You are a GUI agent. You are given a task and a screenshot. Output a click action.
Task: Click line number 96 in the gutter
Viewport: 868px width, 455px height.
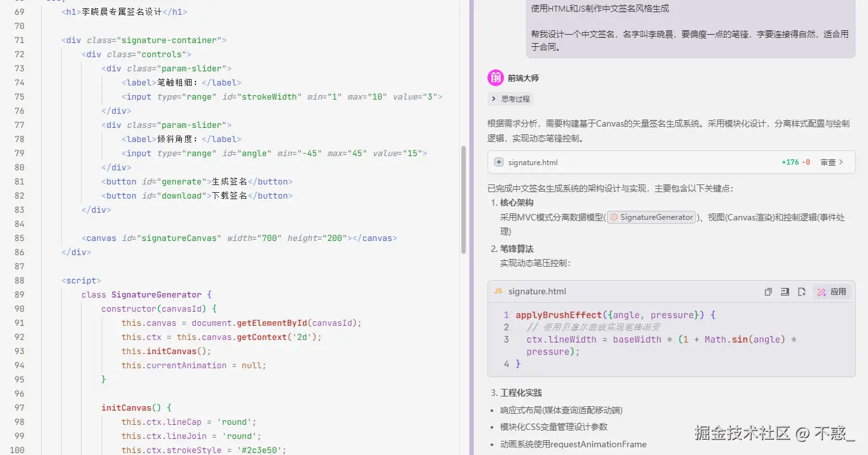coord(19,393)
